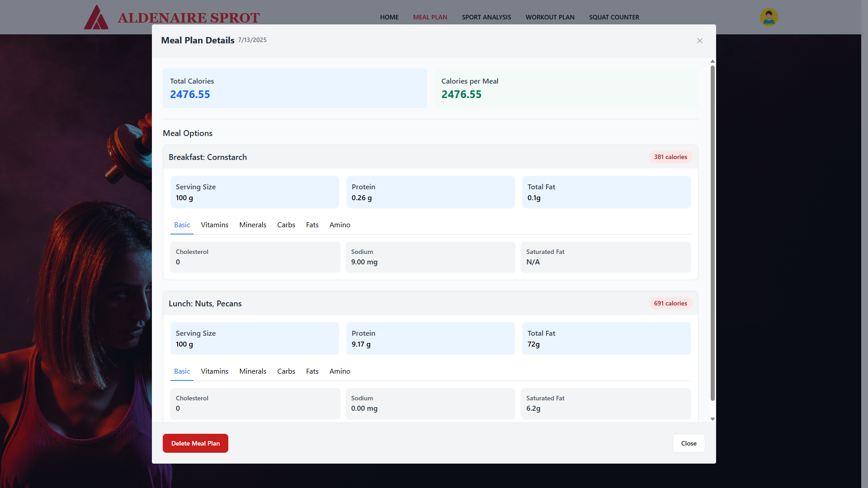Screen dimensions: 868x488
Task: View Fats tab for Lunch: Nuts, Pecans
Action: tap(312, 371)
